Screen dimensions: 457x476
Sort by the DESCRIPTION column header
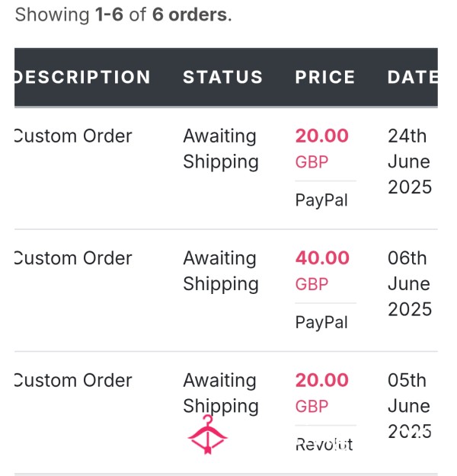click(82, 77)
